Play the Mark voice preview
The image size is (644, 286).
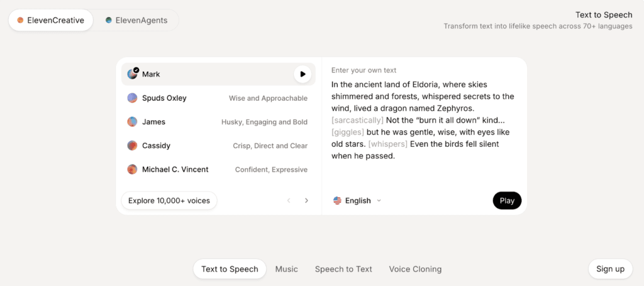tap(303, 74)
